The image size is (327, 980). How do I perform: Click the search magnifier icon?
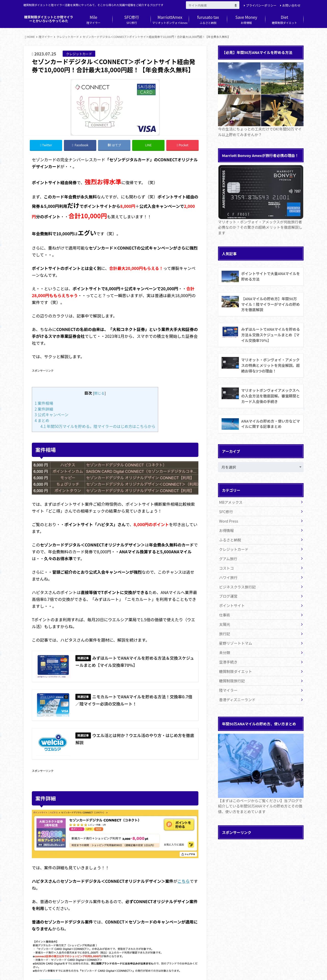(x=235, y=5)
